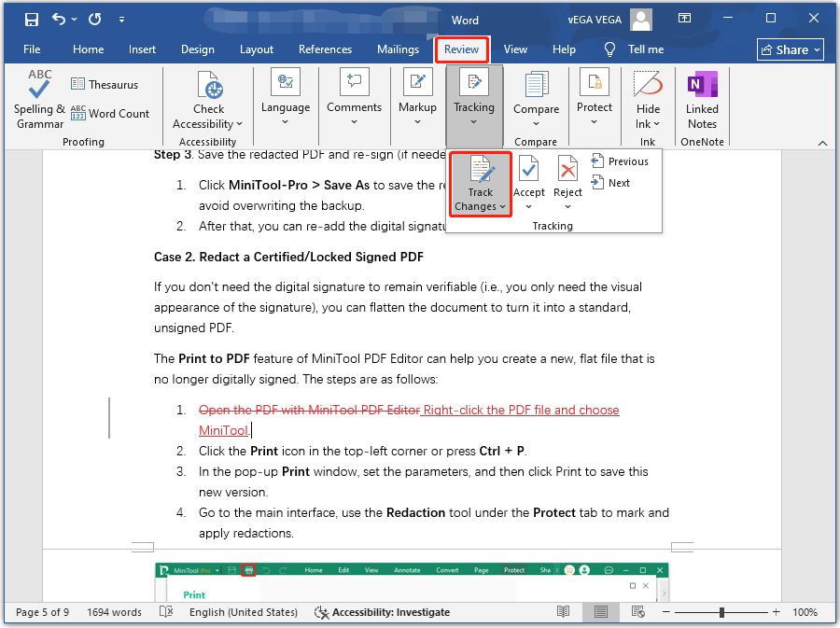Open the Compare menu
The height and width of the screenshot is (628, 840).
(536, 100)
